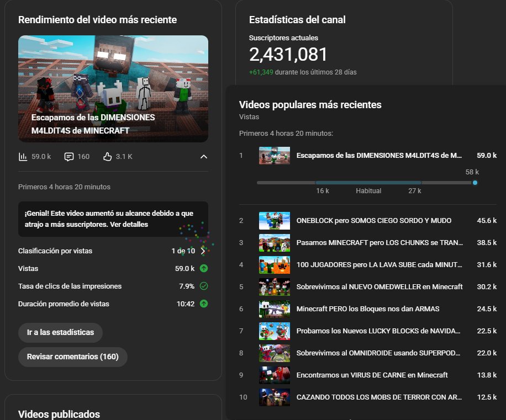The image size is (506, 420).
Task: Open thumbnail for LUCKY BLOCKS de NAVIDAD video
Action: pyautogui.click(x=275, y=331)
